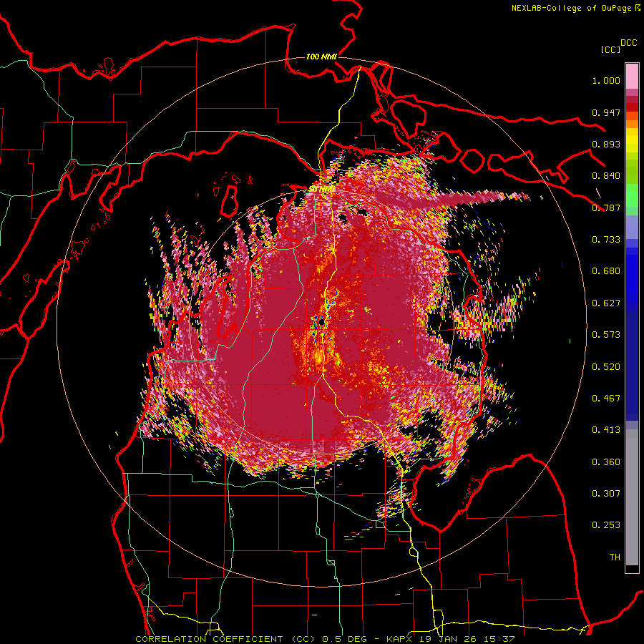Click the black radar site dot at center

point(322,321)
